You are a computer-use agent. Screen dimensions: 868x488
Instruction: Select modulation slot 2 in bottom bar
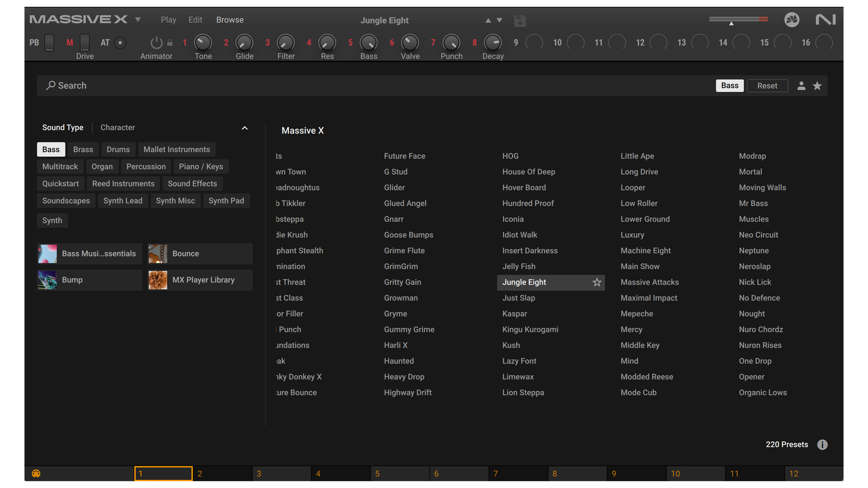tap(222, 474)
